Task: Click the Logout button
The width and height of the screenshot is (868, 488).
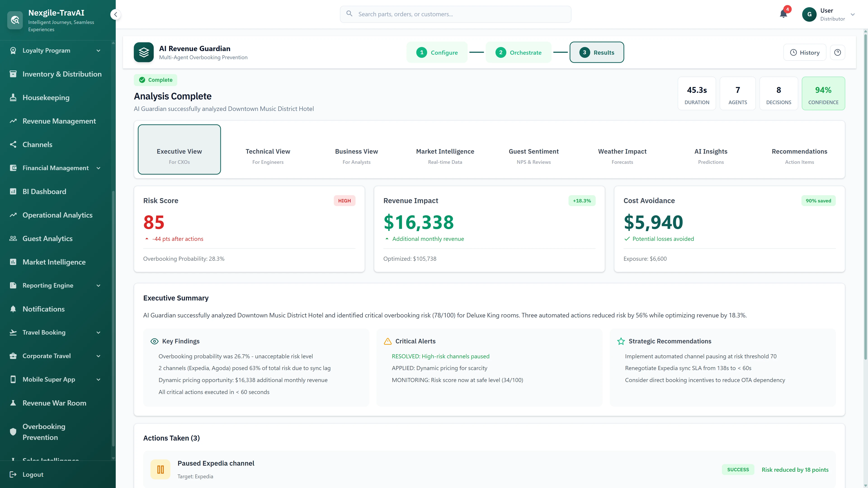Action: [x=33, y=474]
